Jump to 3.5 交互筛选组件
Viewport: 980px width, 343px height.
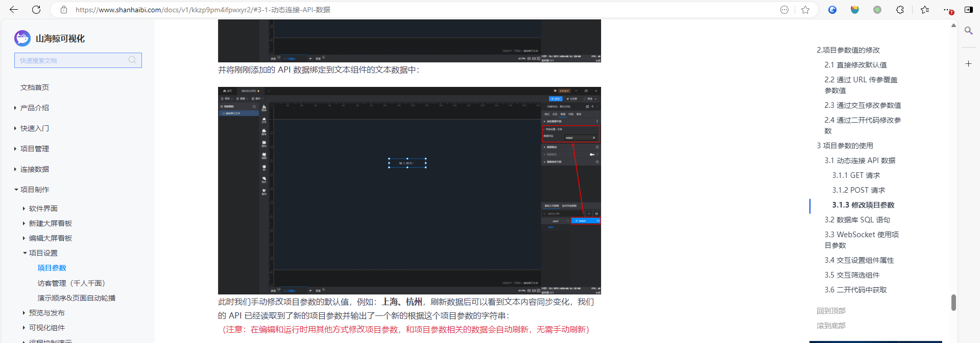pos(852,275)
